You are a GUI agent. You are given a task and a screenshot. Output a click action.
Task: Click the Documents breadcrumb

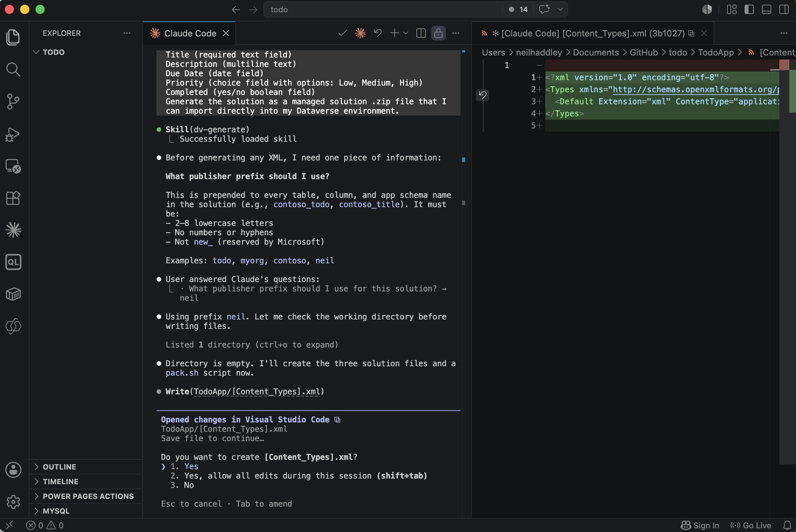(596, 52)
